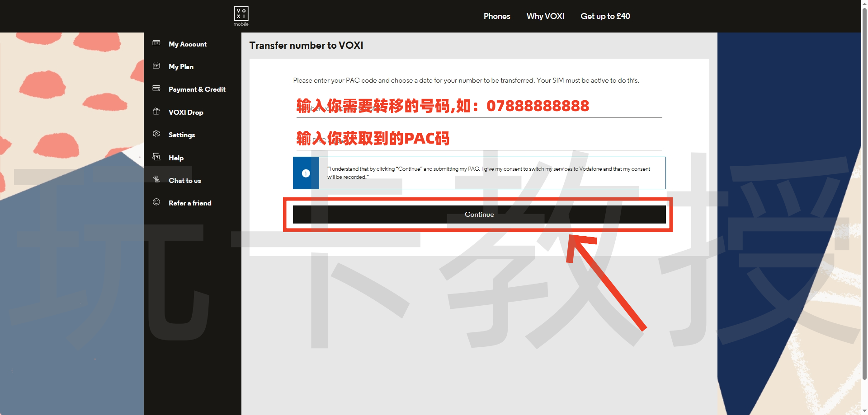Click the scrollbar down arrow
Viewport: 868px width, 415px height.
(x=864, y=411)
